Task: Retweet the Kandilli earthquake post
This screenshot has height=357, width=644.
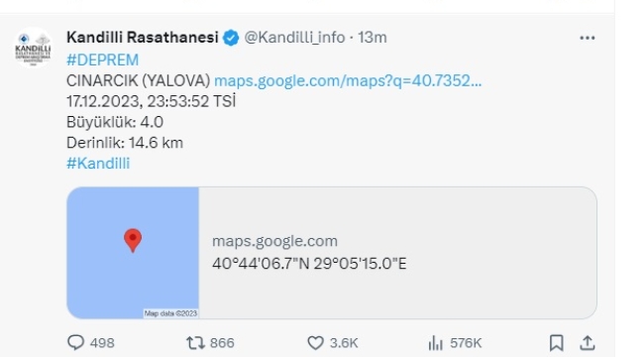Action: tap(195, 342)
